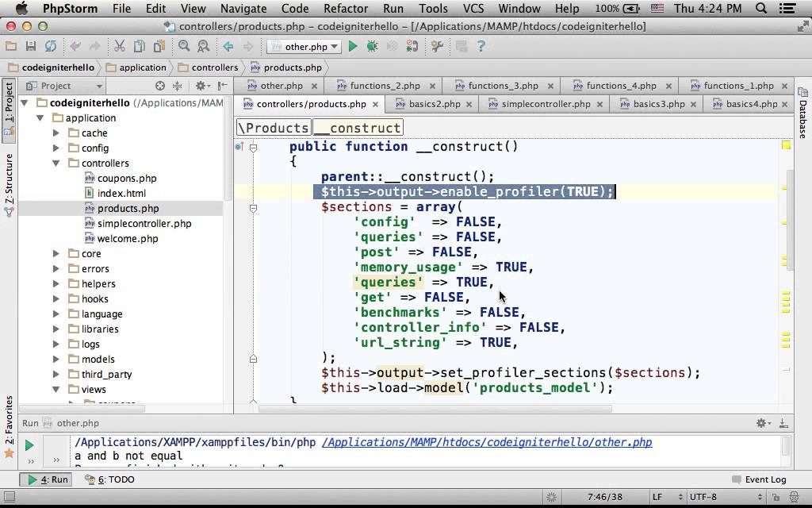
Task: Click the editor horizontal scrollbar
Action: click(435, 409)
